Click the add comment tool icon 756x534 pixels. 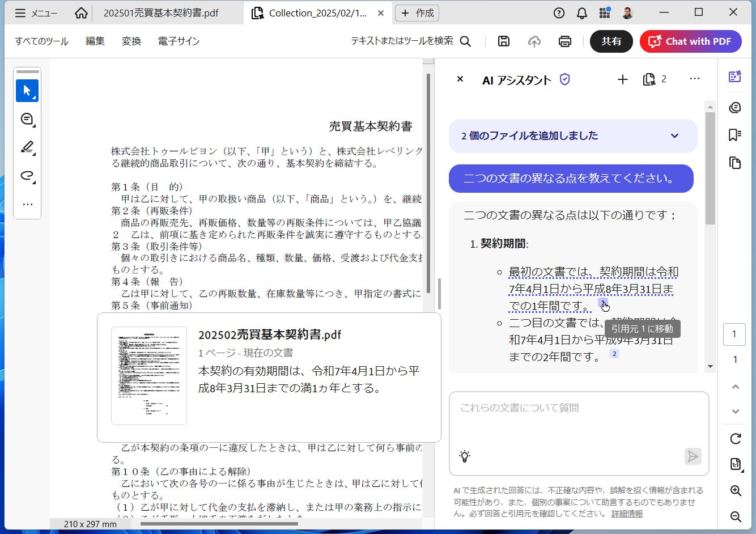[27, 119]
